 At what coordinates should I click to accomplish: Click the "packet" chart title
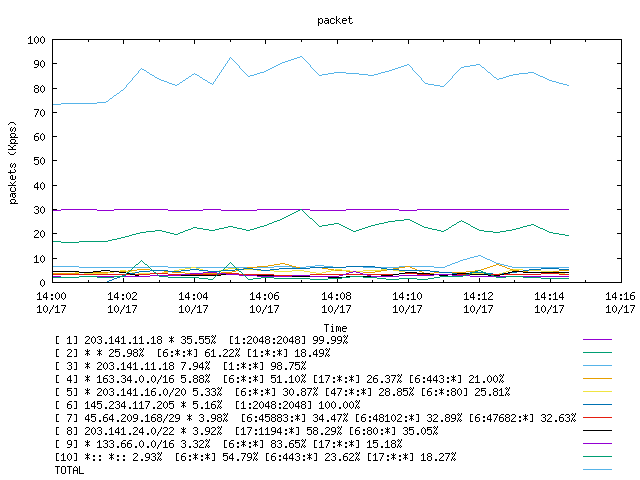pyautogui.click(x=335, y=20)
